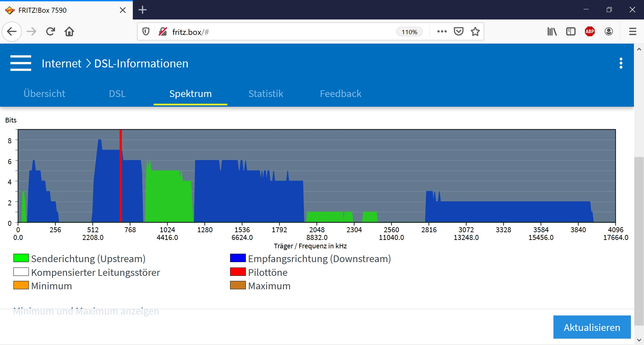644x345 pixels.
Task: Click the brown Maximum legend swatch
Action: click(238, 285)
